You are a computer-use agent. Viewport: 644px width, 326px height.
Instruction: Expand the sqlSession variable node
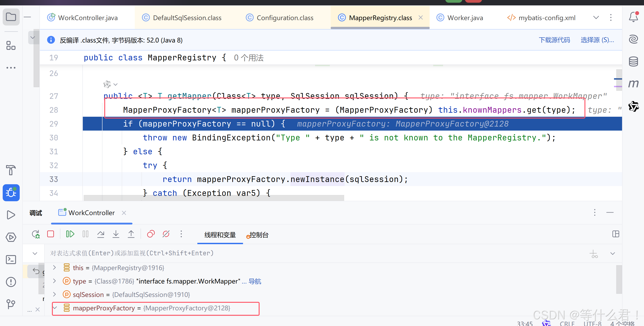pos(55,294)
